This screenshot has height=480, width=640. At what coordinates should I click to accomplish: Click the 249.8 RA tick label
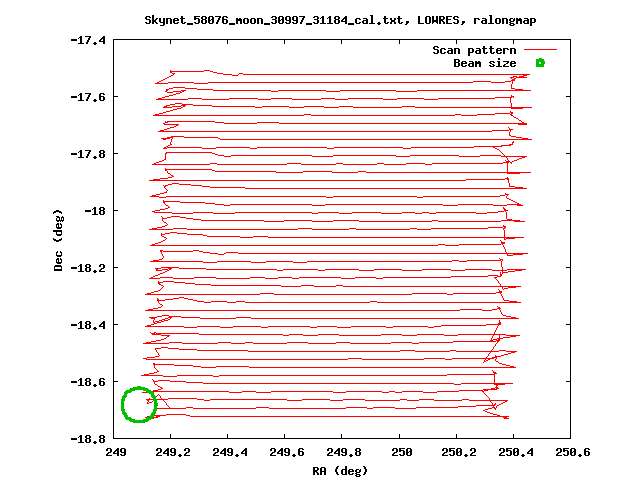pos(344,452)
